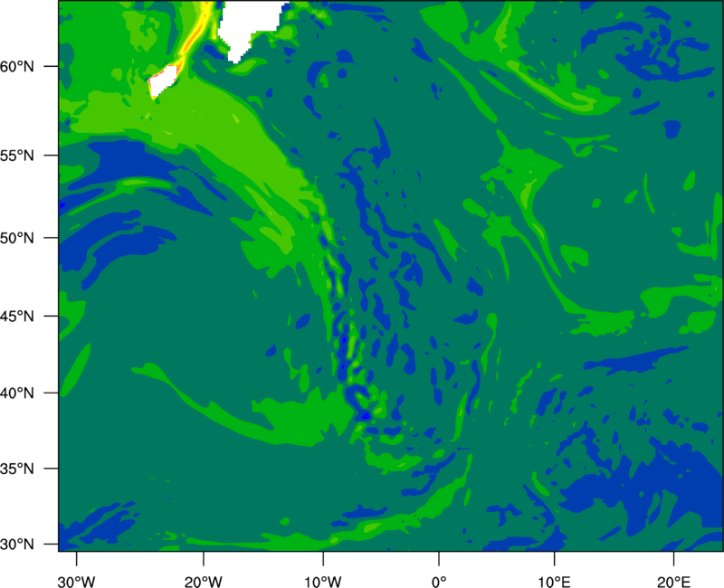This screenshot has height=588, width=724.
Task: Click the 60°N latitude label
Action: [x=17, y=67]
